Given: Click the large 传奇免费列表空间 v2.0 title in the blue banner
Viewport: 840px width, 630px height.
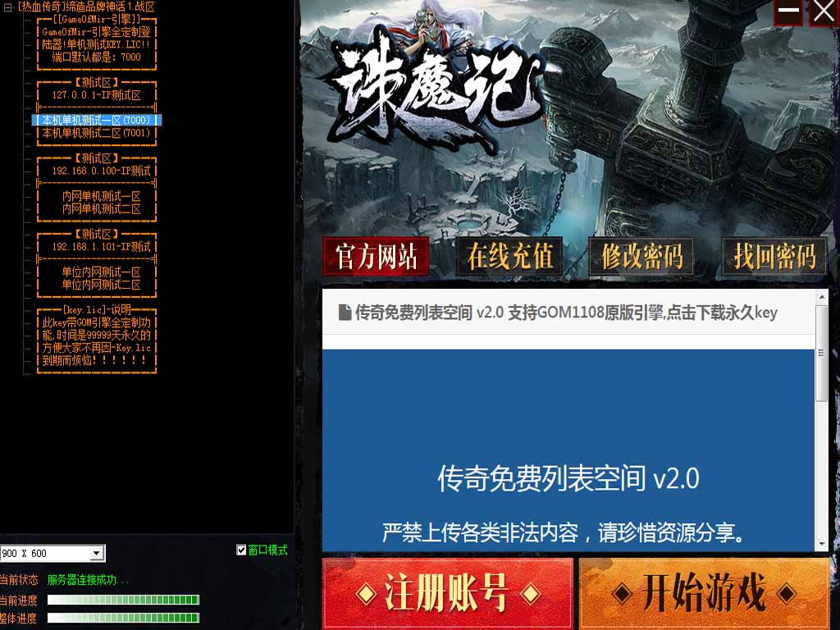Looking at the screenshot, I should click(568, 478).
